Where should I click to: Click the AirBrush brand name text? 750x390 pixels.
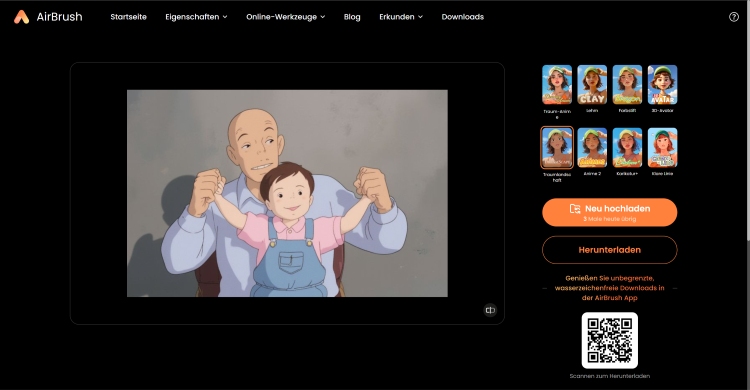pos(59,17)
